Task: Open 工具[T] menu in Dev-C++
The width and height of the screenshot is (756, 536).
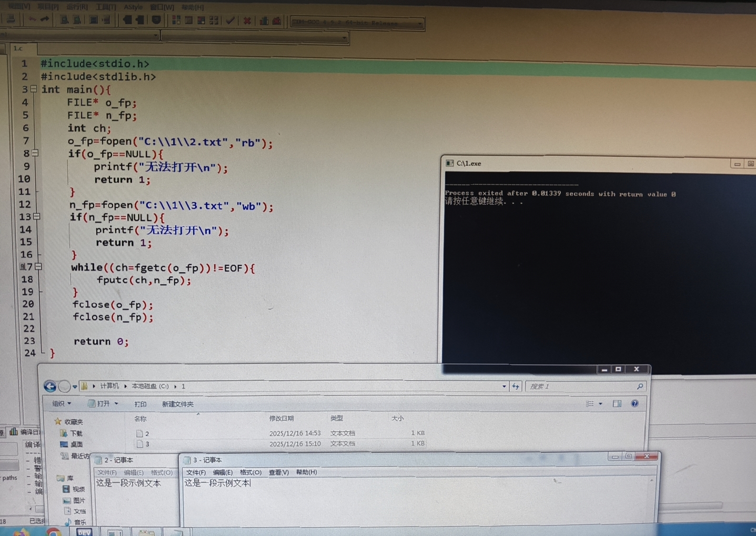Action: 105,7
